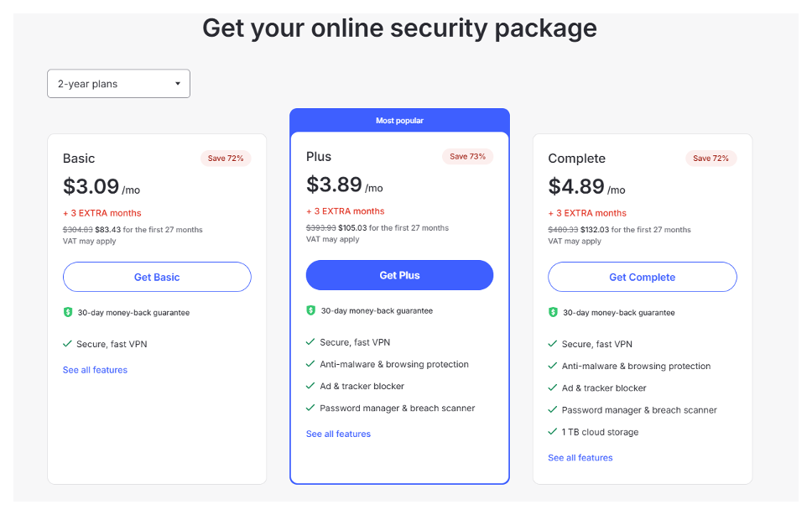
Task: Click the checkmark beside Password manager & breach scanner
Action: tap(310, 408)
